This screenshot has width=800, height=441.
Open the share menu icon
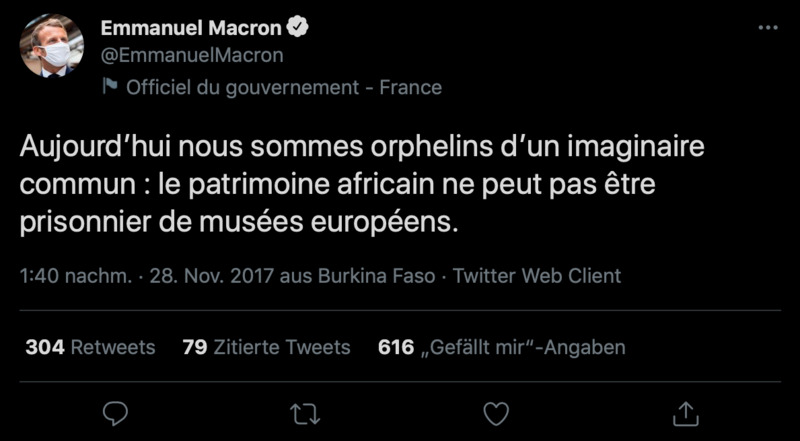pyautogui.click(x=684, y=412)
